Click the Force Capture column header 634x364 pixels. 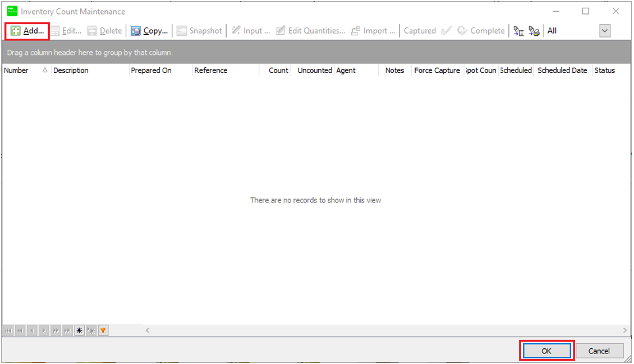click(437, 71)
